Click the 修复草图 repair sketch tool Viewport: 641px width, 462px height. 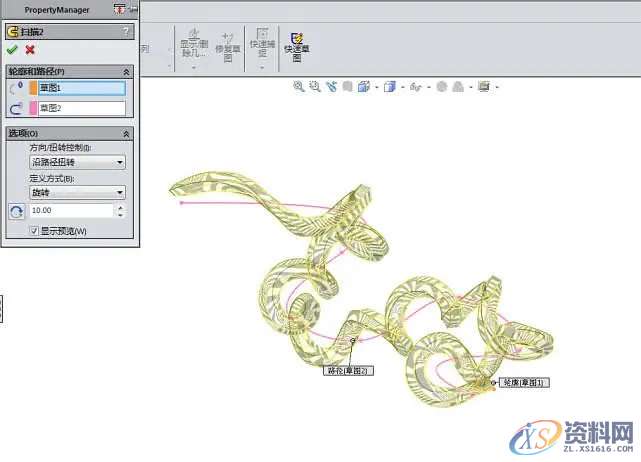(228, 47)
